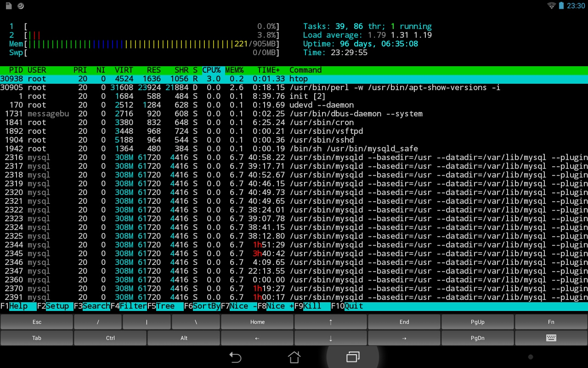Tap the Android home icon
The image size is (588, 368).
[294, 357]
